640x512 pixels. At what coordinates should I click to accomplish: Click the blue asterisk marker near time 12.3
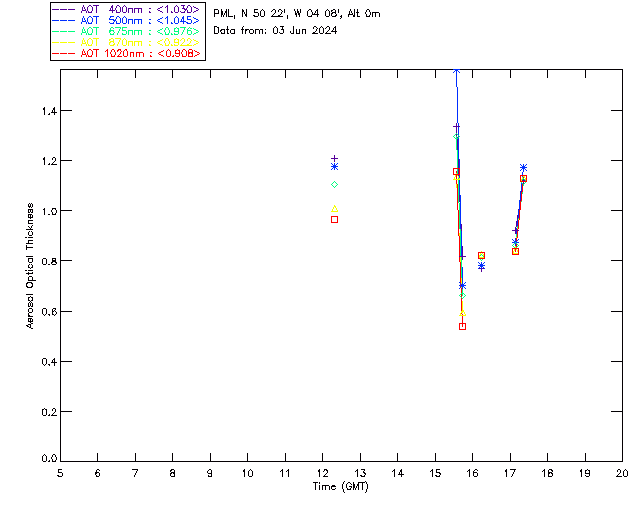(334, 167)
